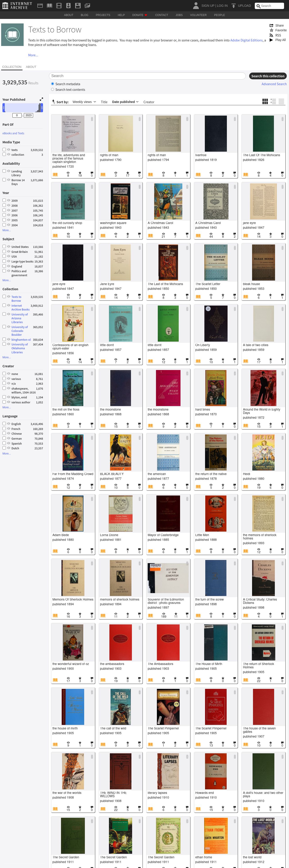
Task: Open the HELP menu item
Action: (x=121, y=15)
